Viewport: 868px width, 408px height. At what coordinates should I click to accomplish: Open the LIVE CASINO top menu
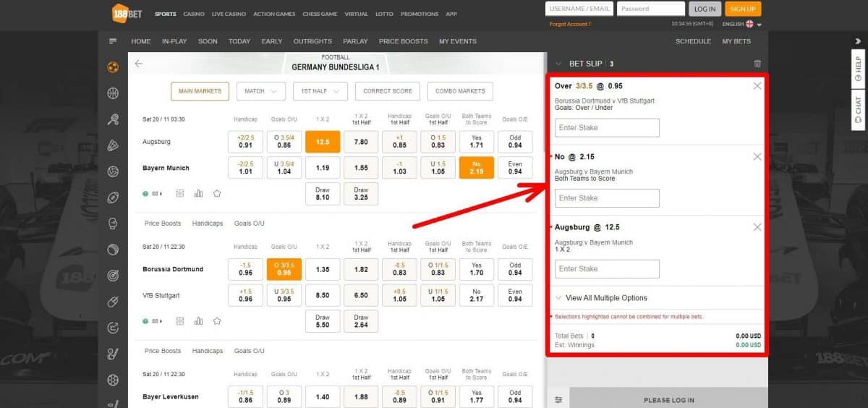tap(229, 14)
